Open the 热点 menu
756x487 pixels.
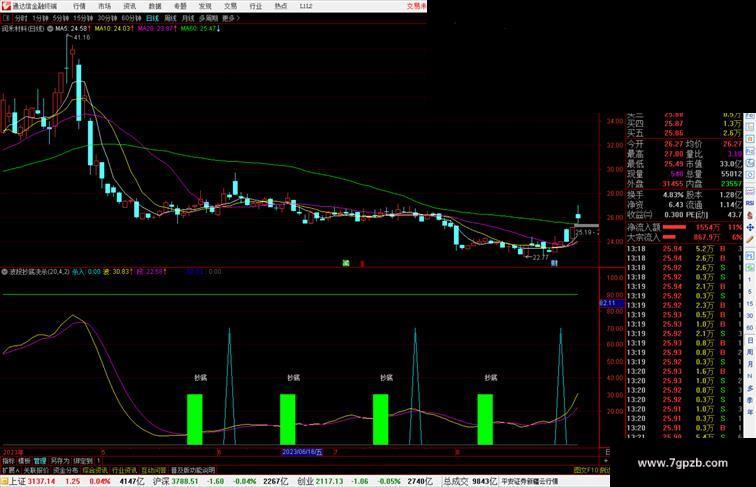pyautogui.click(x=281, y=6)
